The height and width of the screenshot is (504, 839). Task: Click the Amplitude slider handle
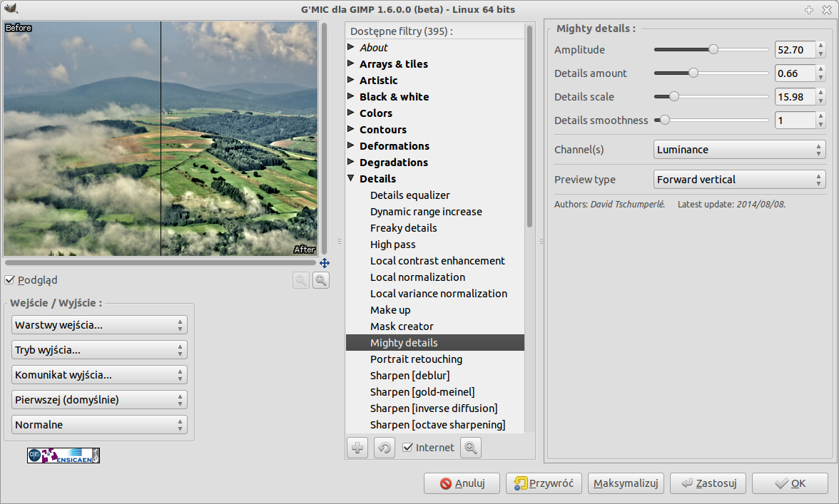[x=713, y=50]
